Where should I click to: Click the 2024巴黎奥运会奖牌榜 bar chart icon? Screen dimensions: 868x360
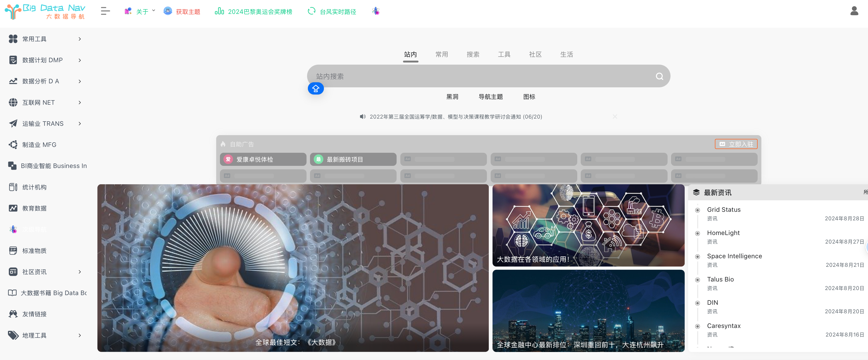click(x=219, y=11)
